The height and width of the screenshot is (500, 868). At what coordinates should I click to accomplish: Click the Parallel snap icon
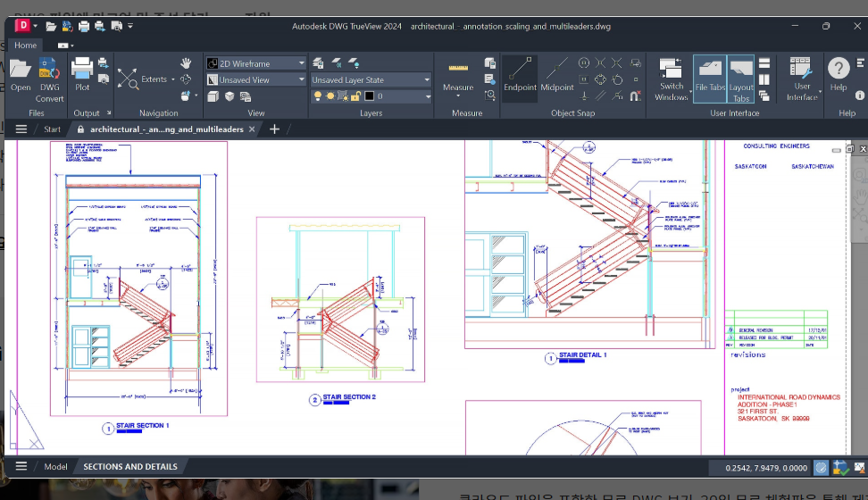click(600, 96)
